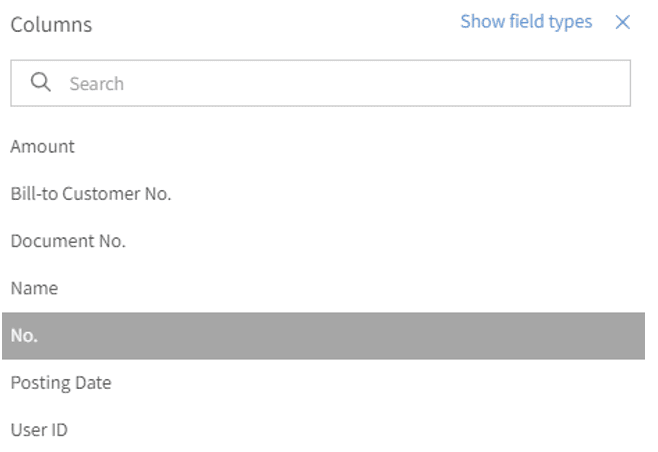This screenshot has height=452, width=658.
Task: Click the Columns panel heading
Action: [51, 25]
